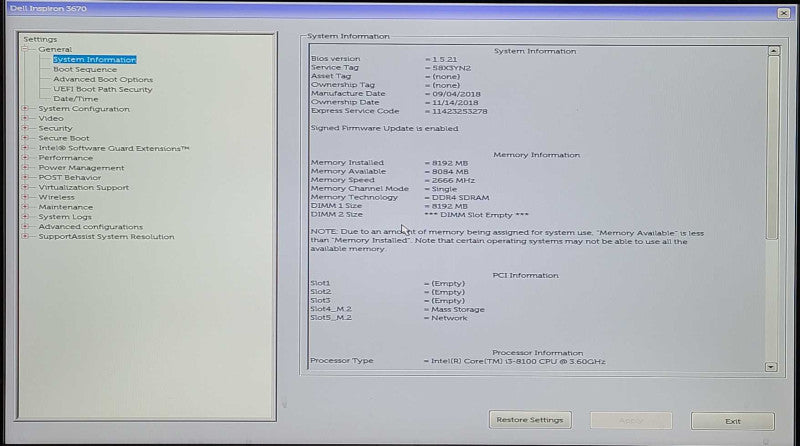The width and height of the screenshot is (800, 446).
Task: Collapse the General tree node
Action: coord(24,49)
